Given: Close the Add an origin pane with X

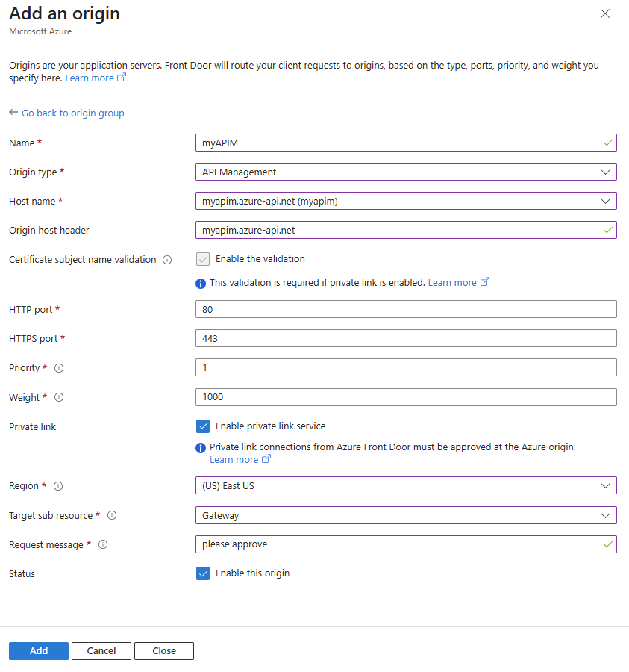Looking at the screenshot, I should 605,13.
